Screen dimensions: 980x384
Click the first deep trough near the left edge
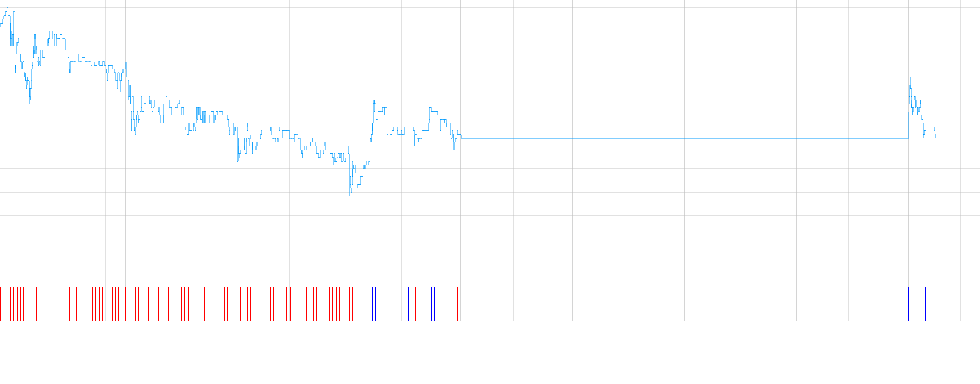coord(30,102)
